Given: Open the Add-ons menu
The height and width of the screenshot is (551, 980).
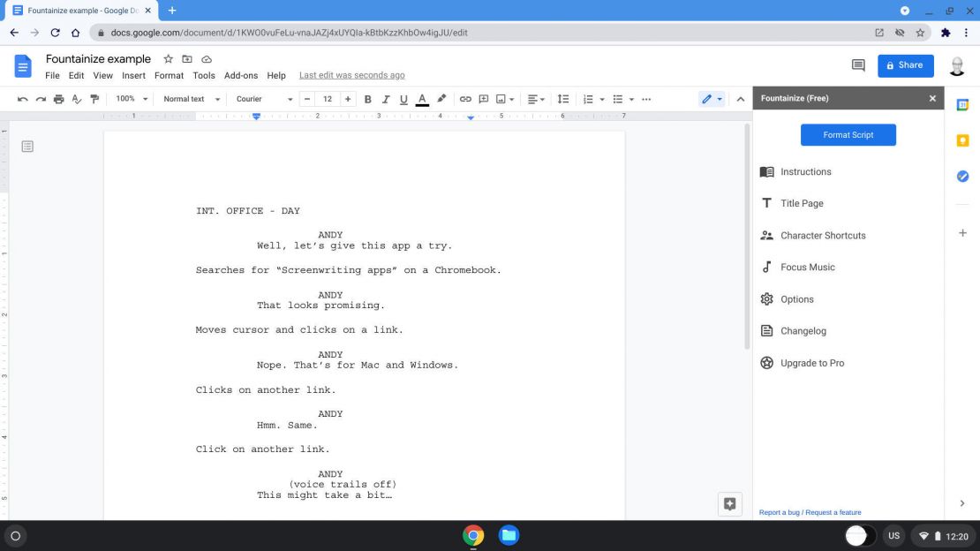Looking at the screenshot, I should click(241, 75).
